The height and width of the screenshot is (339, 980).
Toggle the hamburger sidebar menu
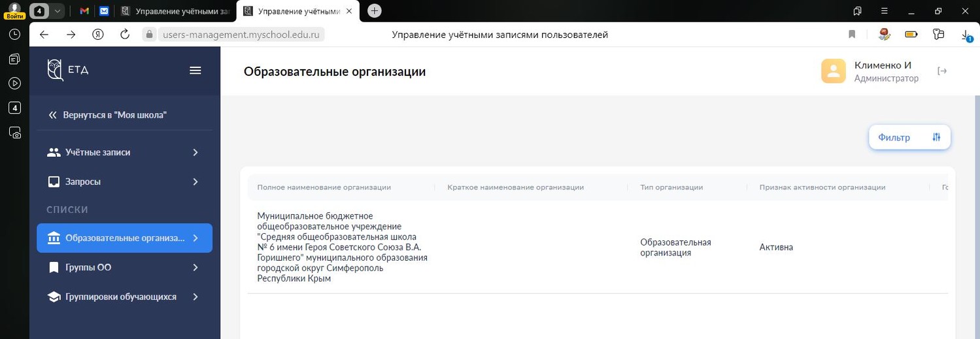click(x=195, y=71)
